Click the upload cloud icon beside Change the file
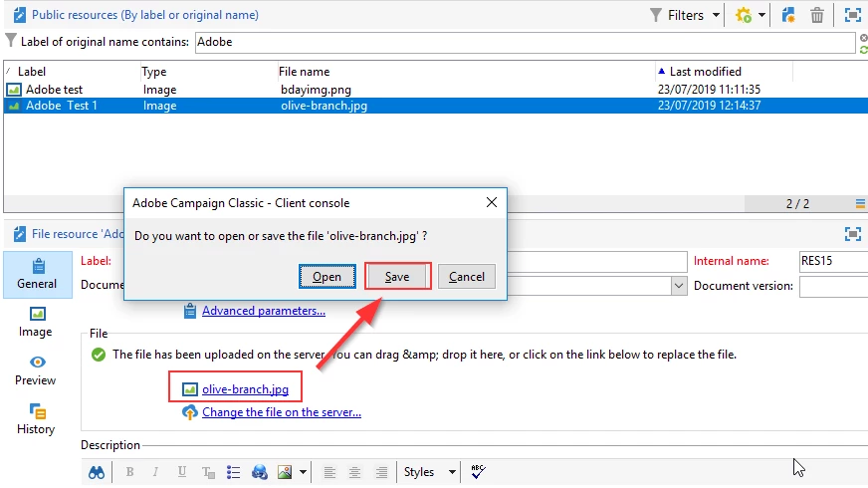The width and height of the screenshot is (868, 488). [190, 412]
